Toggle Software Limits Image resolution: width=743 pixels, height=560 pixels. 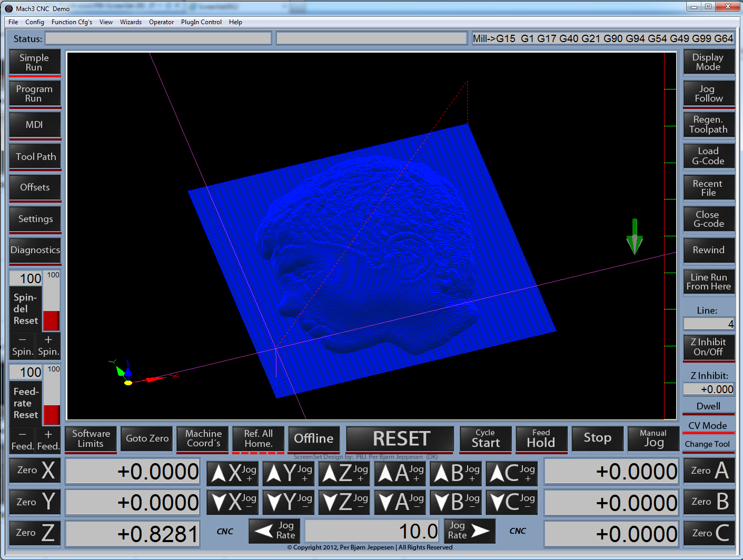click(x=91, y=438)
